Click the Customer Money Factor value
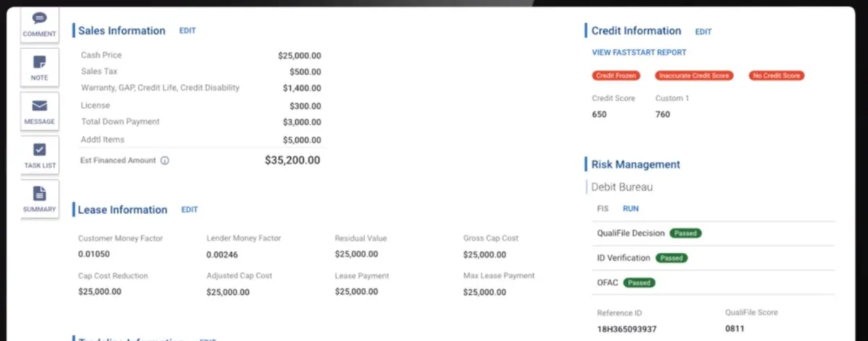The height and width of the screenshot is (341, 868). click(x=93, y=254)
